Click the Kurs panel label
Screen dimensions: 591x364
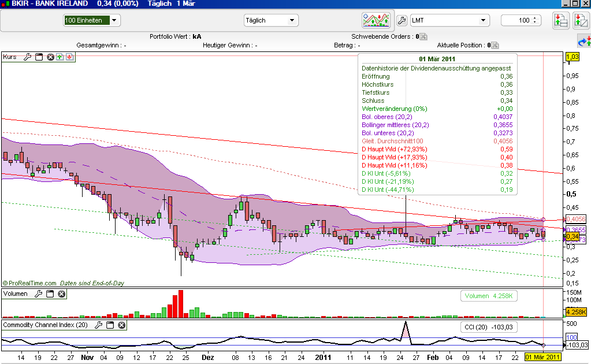[x=10, y=57]
